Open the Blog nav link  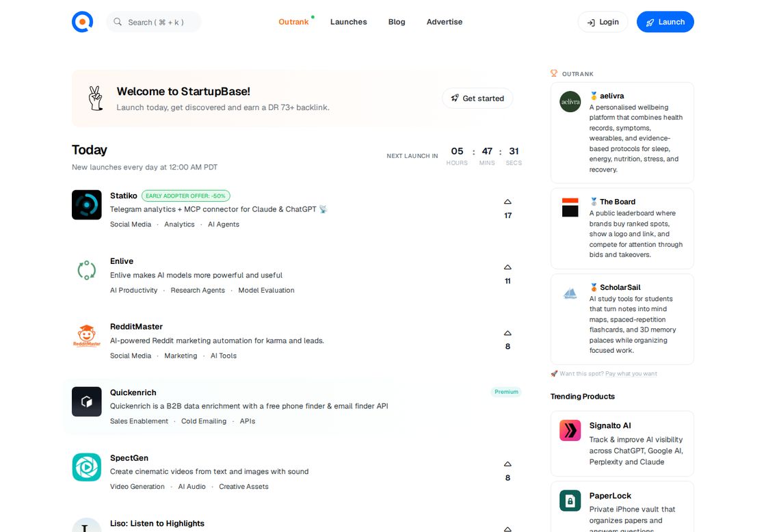click(397, 22)
